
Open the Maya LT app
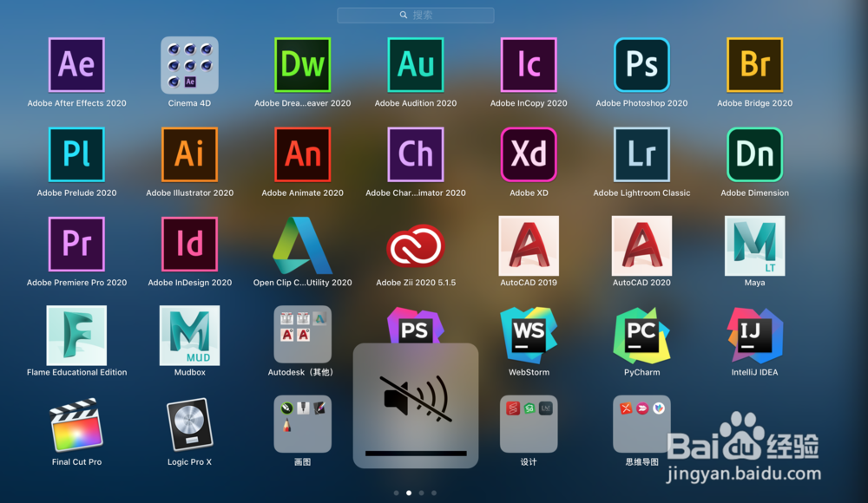(754, 245)
